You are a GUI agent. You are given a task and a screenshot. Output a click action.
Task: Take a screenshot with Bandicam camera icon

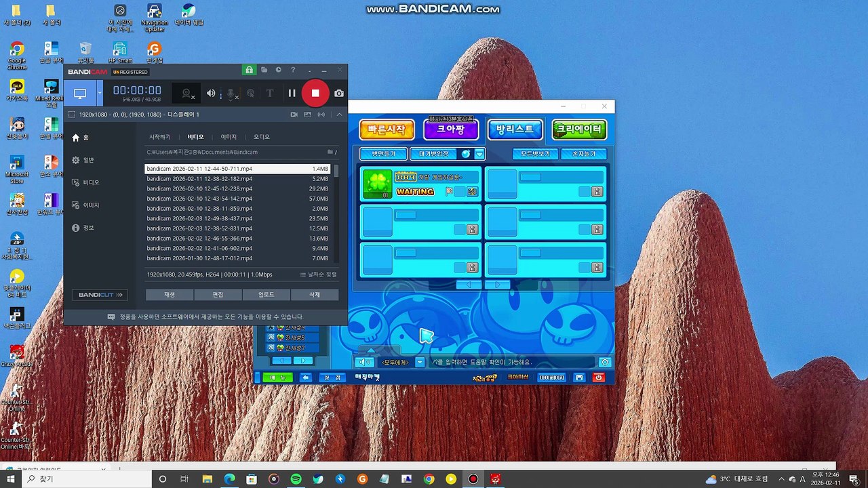pos(339,94)
